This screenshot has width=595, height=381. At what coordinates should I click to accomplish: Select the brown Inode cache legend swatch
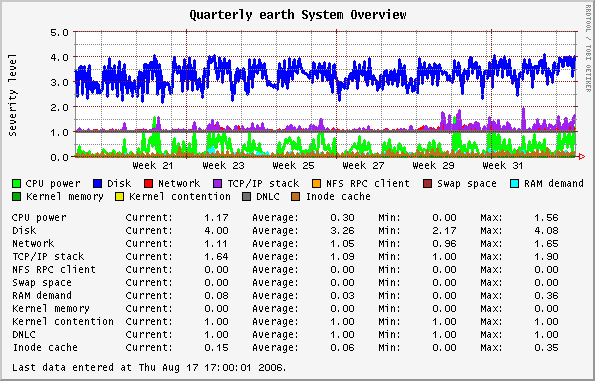(296, 197)
